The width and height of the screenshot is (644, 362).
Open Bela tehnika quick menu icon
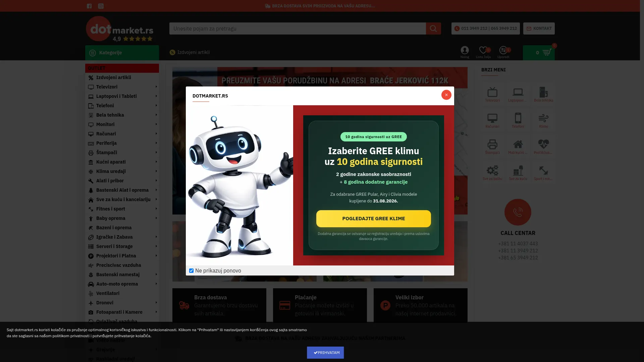point(543,94)
